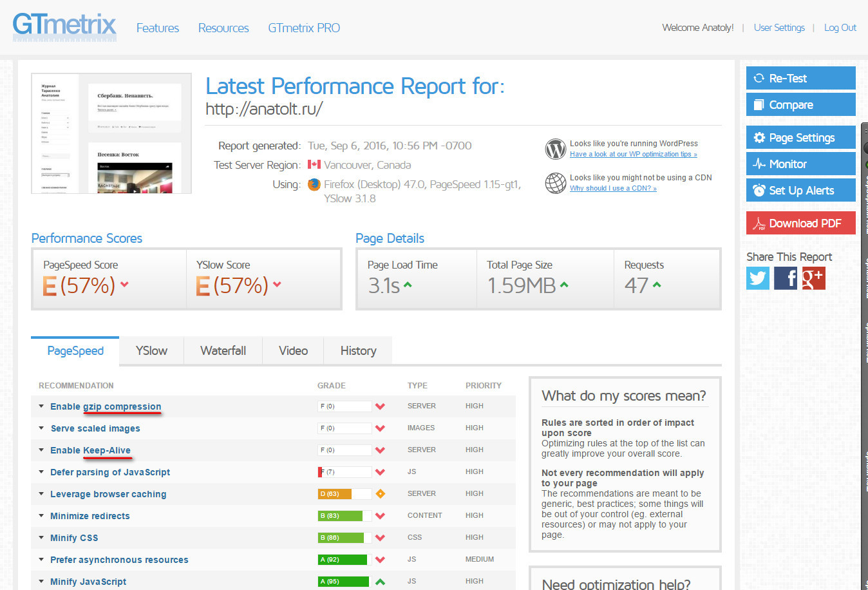Open the Resources menu
The image size is (868, 590).
(x=223, y=28)
